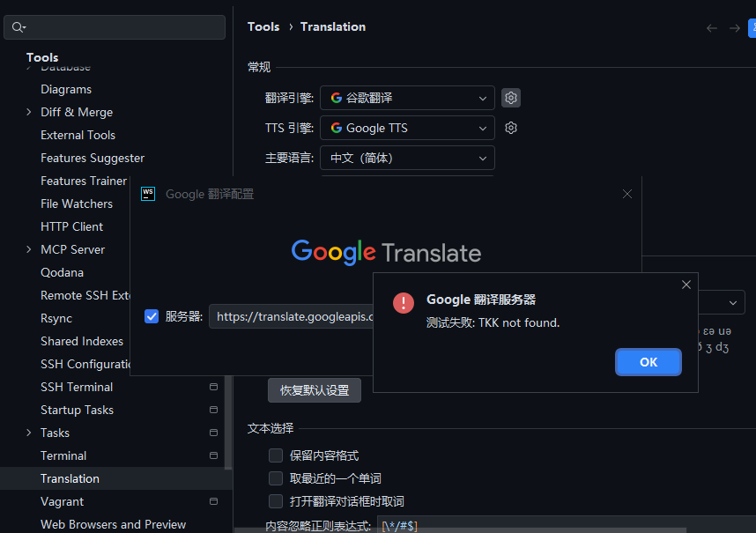The height and width of the screenshot is (533, 756).
Task: Select Rsync settings page
Action: pyautogui.click(x=56, y=318)
